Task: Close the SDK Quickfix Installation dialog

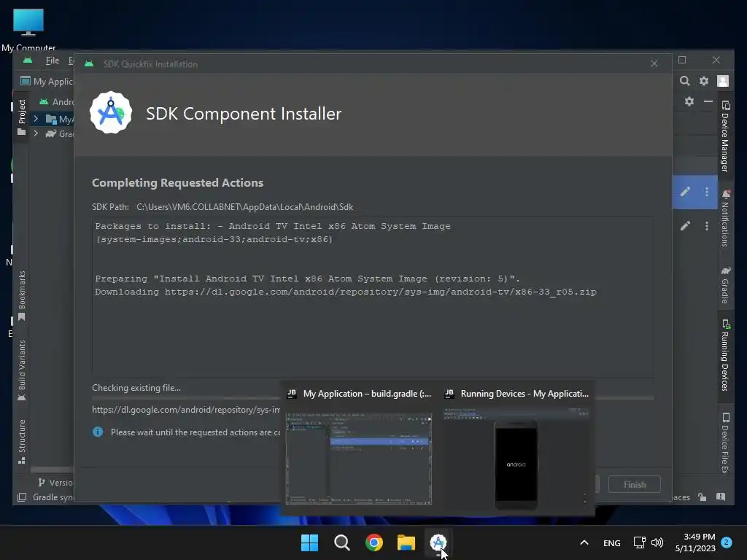Action: (x=654, y=64)
